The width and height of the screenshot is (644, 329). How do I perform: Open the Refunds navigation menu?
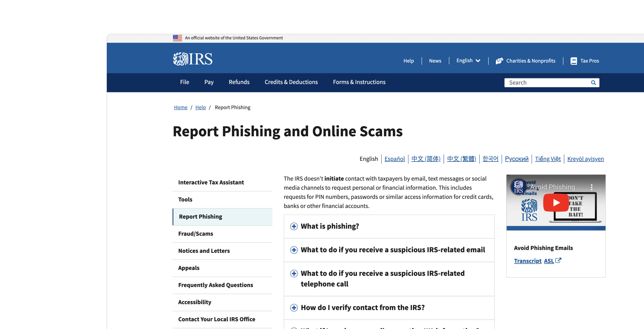coord(239,82)
